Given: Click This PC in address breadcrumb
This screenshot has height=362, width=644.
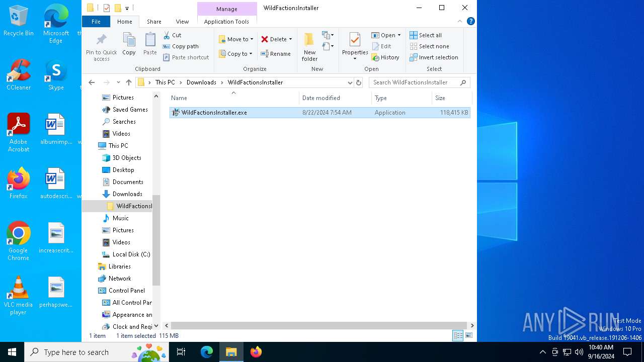Looking at the screenshot, I should click(165, 82).
